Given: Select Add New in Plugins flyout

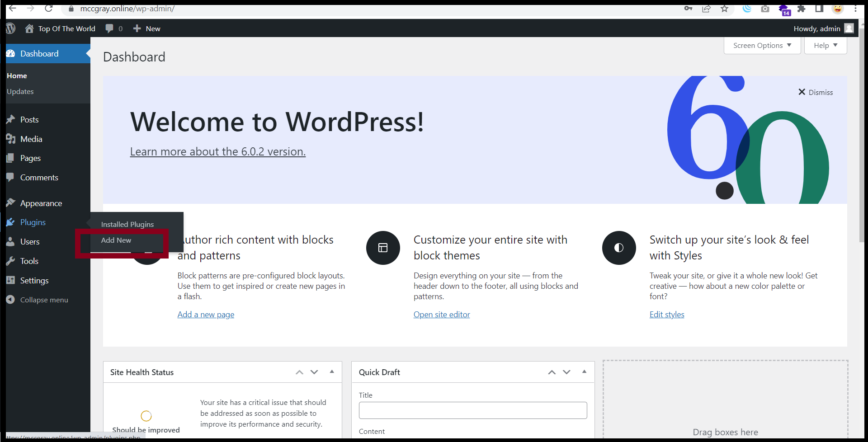Looking at the screenshot, I should click(116, 240).
